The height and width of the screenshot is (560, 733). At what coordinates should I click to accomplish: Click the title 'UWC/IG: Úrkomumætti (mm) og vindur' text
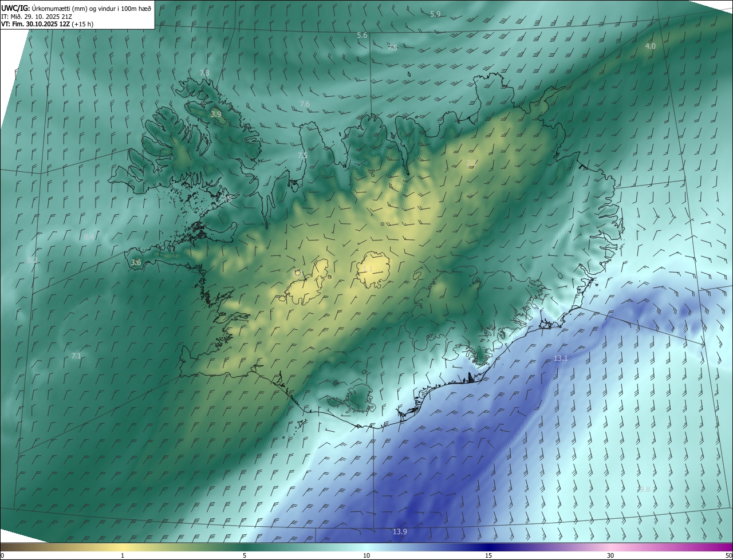(76, 7)
